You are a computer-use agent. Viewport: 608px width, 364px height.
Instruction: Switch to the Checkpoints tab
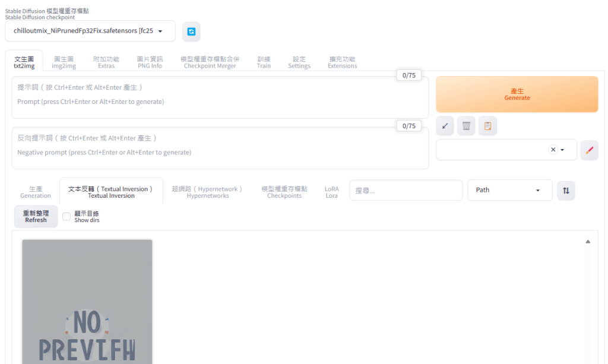point(284,190)
